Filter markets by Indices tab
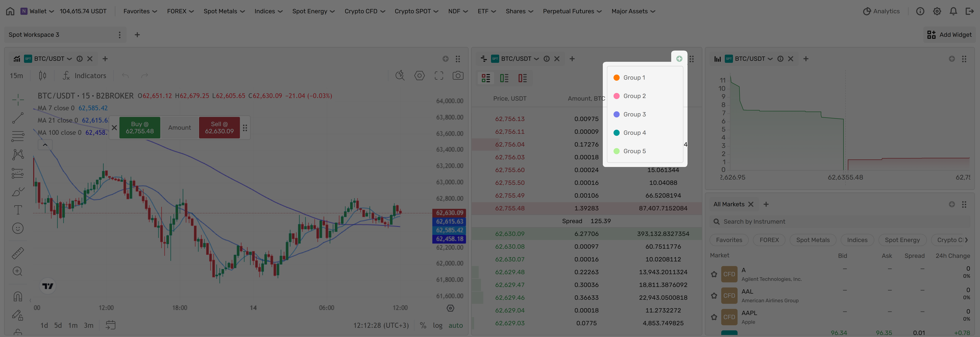 pos(857,240)
